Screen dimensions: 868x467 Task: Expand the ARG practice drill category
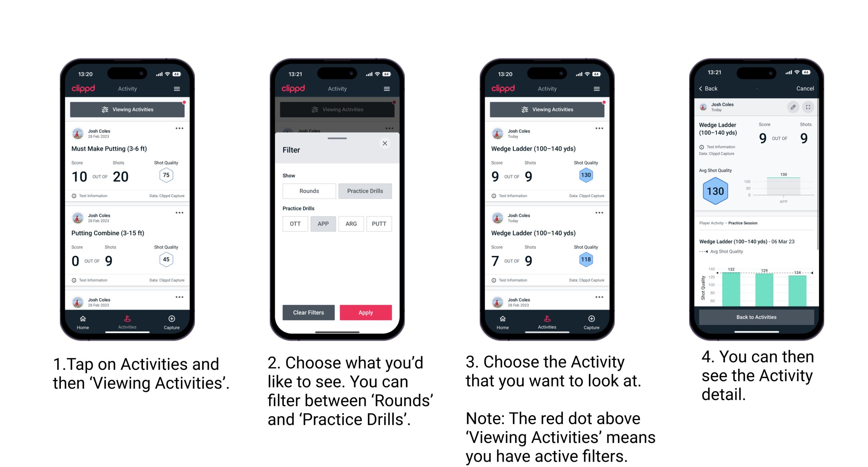coord(350,224)
